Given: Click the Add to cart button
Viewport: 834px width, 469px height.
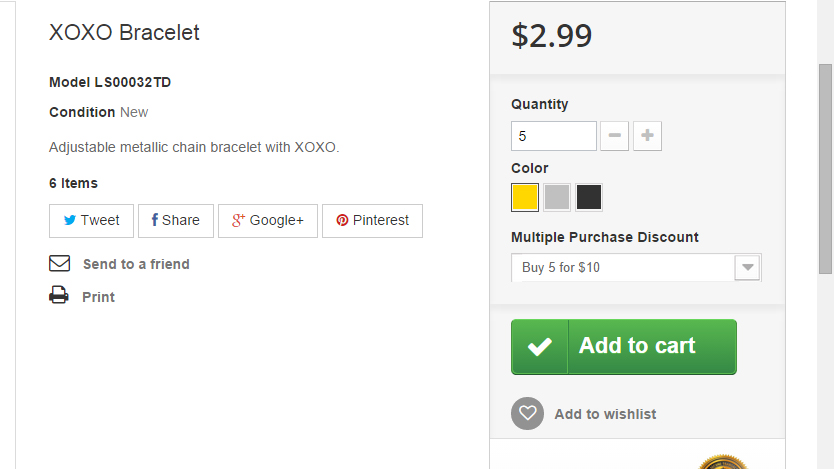Looking at the screenshot, I should [637, 346].
